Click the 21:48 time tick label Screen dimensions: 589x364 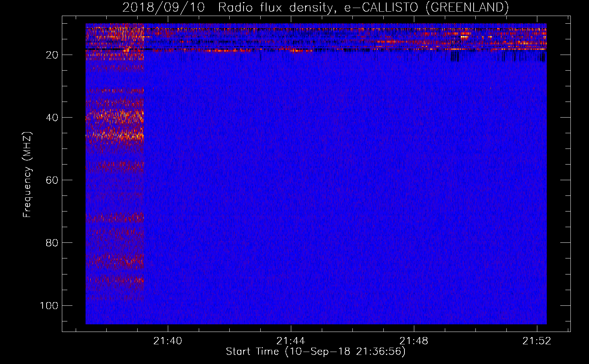click(x=414, y=341)
